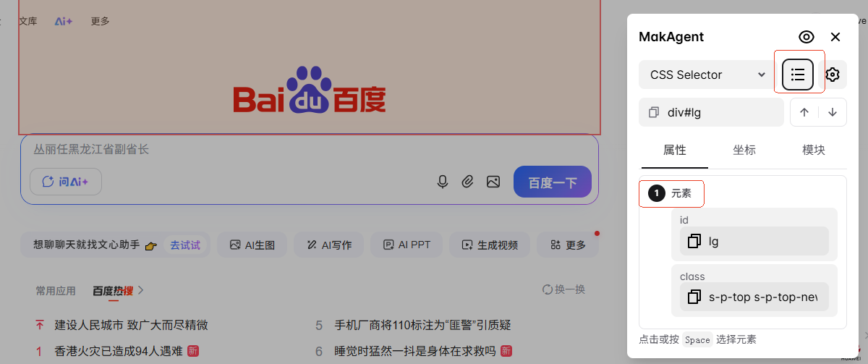Image resolution: width=868 pixels, height=364 pixels.
Task: Expand the 更多 tools button
Action: coord(568,245)
